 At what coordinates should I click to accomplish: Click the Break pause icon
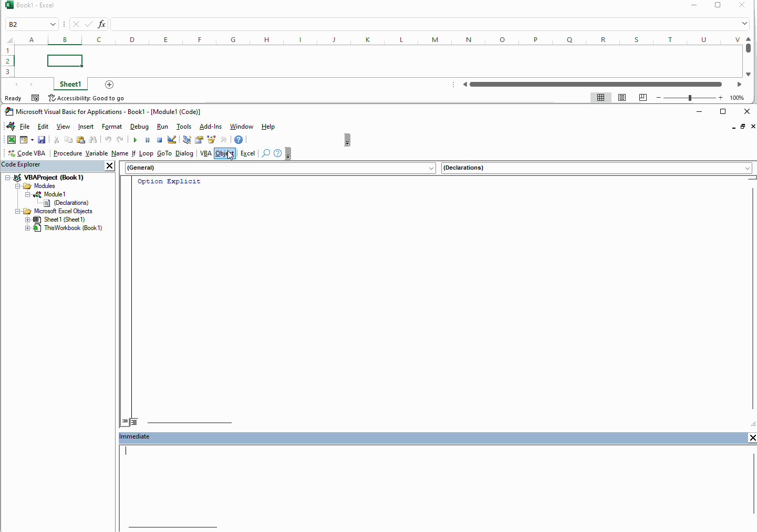[147, 140]
